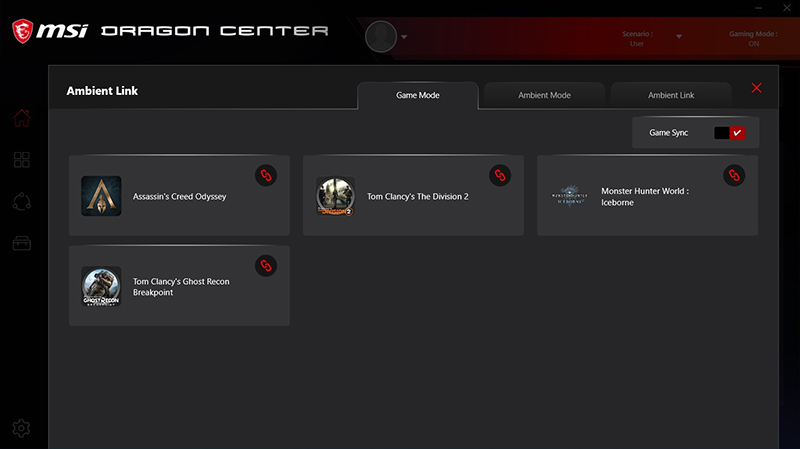800x449 pixels.
Task: Click the user profile avatar circle
Action: tap(381, 36)
